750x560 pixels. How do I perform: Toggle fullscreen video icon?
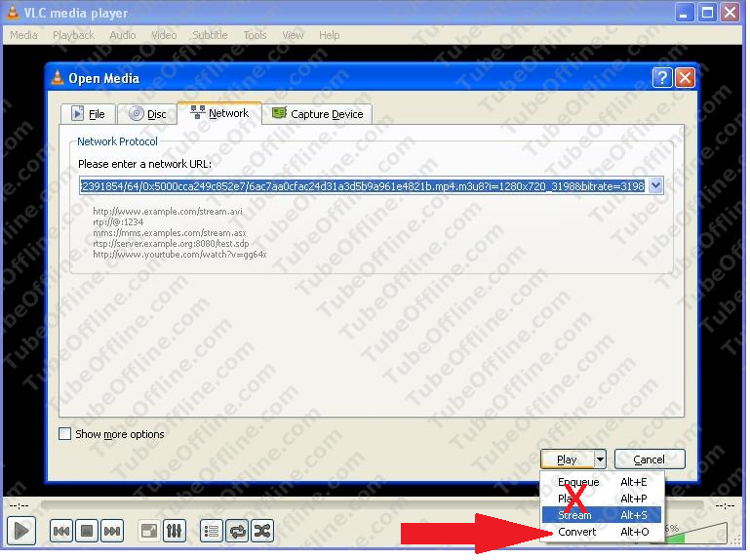tap(149, 531)
